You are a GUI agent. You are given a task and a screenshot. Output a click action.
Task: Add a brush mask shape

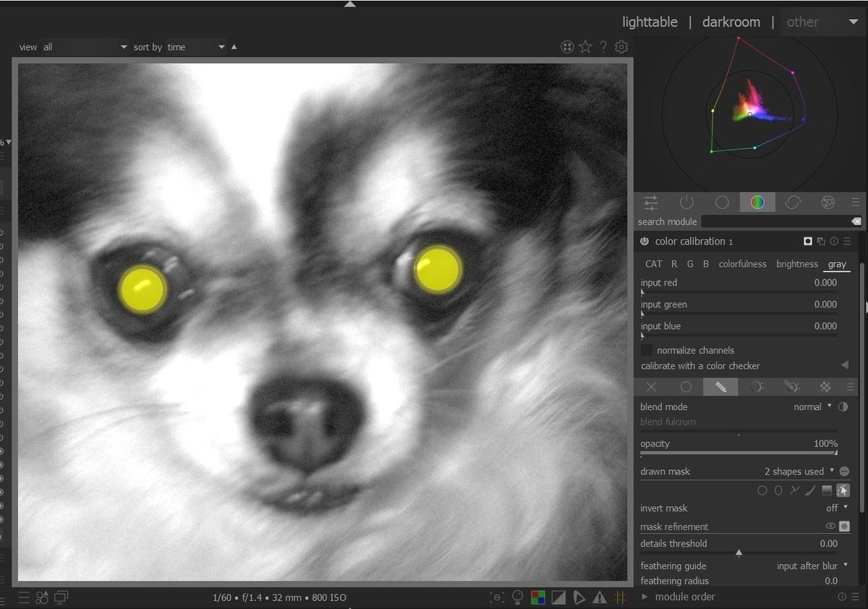click(x=810, y=490)
